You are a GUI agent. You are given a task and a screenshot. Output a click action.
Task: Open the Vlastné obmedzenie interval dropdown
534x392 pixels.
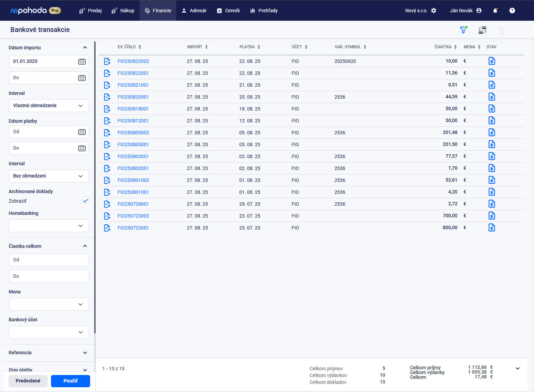click(49, 106)
